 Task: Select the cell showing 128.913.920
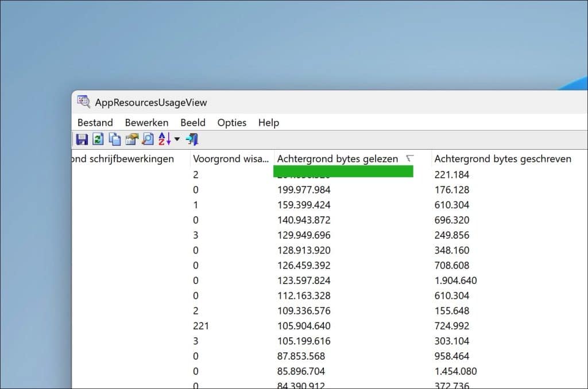pyautogui.click(x=304, y=250)
